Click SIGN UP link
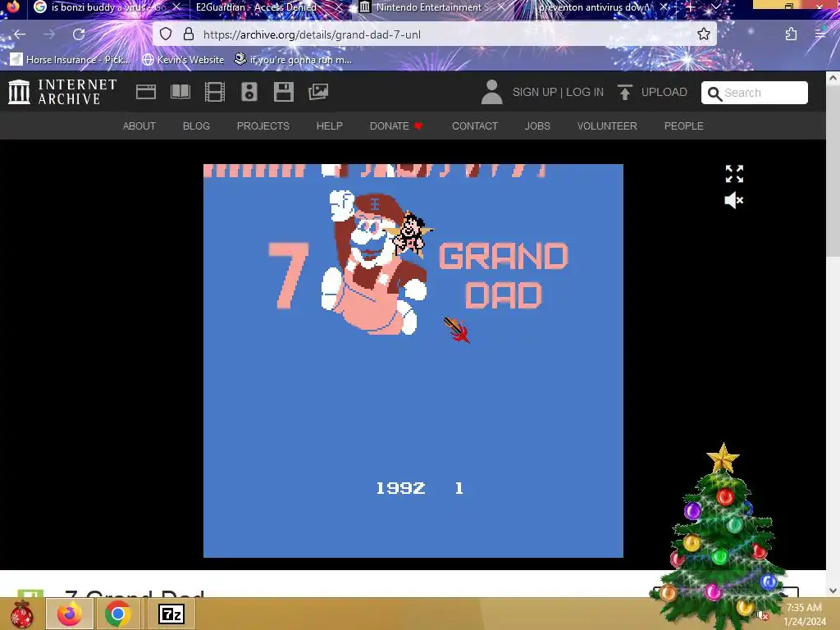The width and height of the screenshot is (840, 630). pyautogui.click(x=534, y=92)
